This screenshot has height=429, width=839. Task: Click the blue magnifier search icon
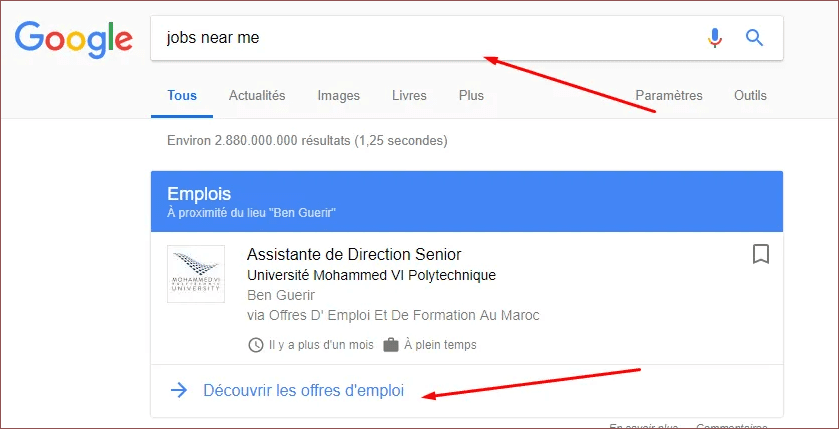point(755,38)
